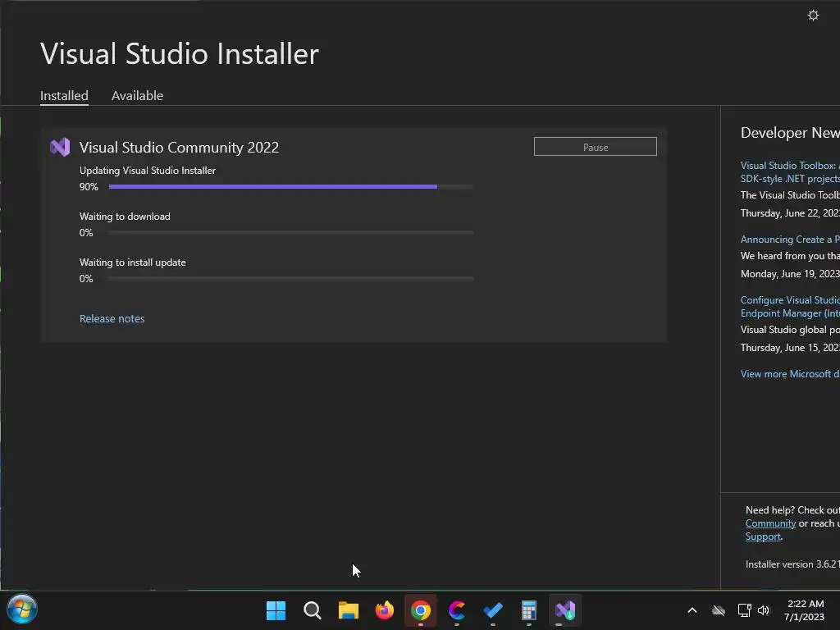Launch File Explorer from the taskbar
The width and height of the screenshot is (840, 630).
pyautogui.click(x=348, y=610)
